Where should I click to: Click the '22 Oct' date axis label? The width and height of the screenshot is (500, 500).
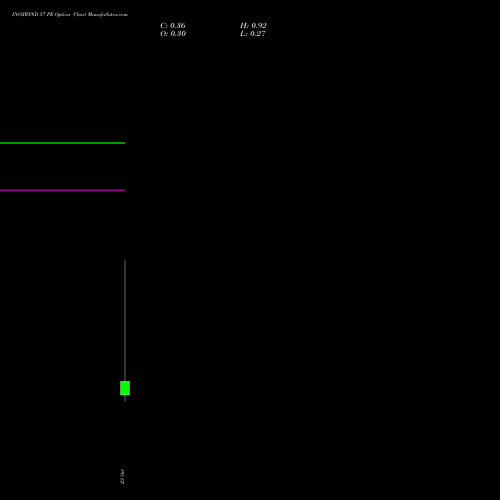pos(122,477)
